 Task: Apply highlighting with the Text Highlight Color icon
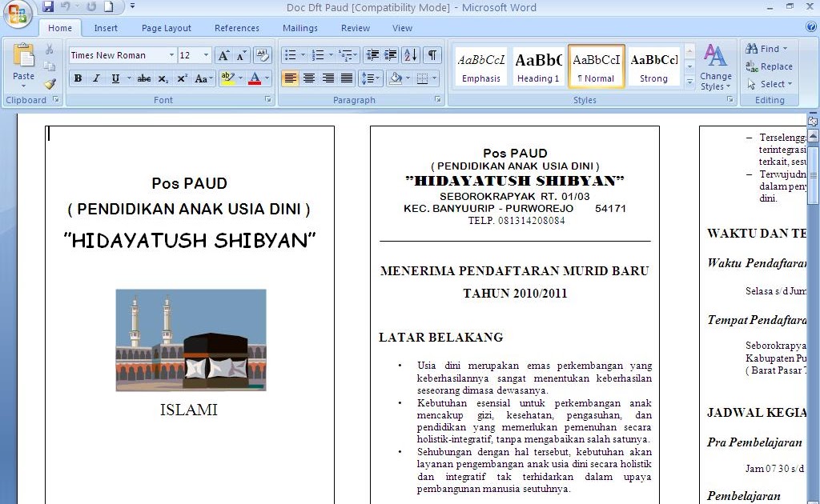click(x=227, y=78)
